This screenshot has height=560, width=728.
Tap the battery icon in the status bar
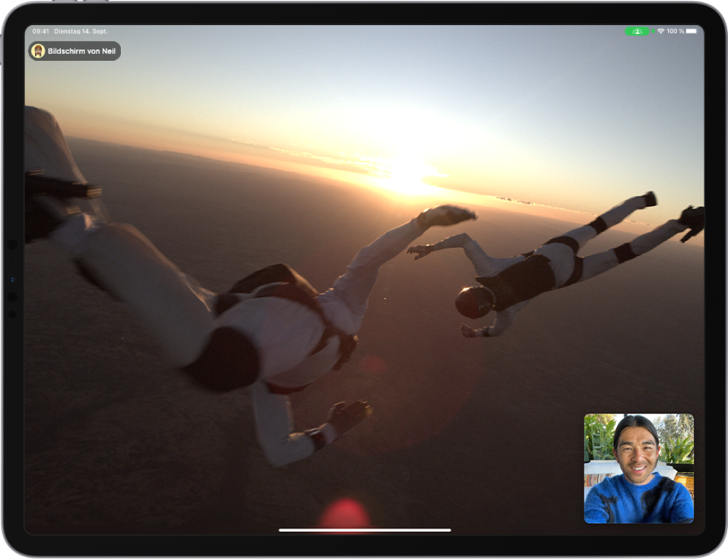tap(692, 31)
